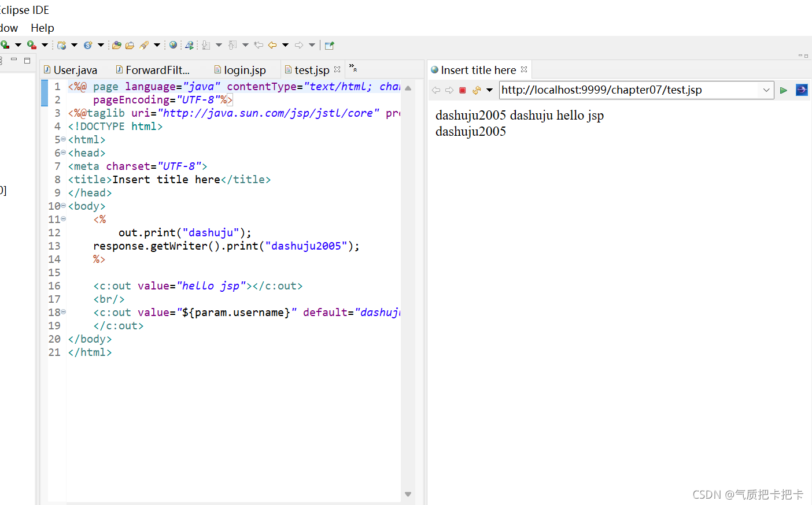The width and height of the screenshot is (812, 505).
Task: Click the out.print("dashuju") code line
Action: pyautogui.click(x=185, y=232)
